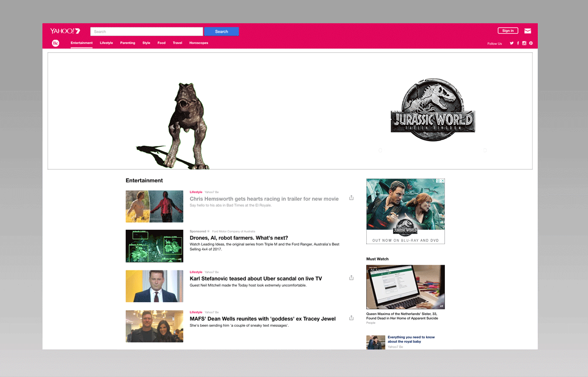Close the Jurassic World Blu-ray ad
The image size is (588, 377).
[x=443, y=180]
